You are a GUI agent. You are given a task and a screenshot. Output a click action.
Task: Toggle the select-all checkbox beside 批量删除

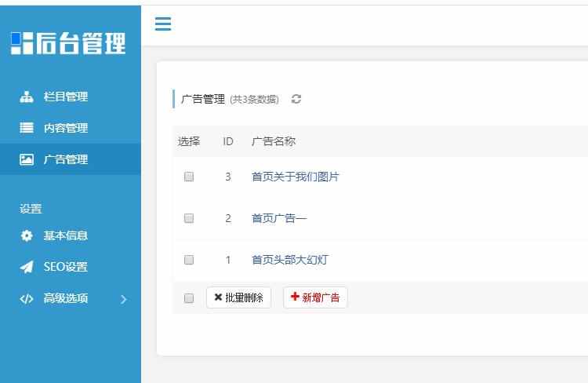pyautogui.click(x=189, y=298)
